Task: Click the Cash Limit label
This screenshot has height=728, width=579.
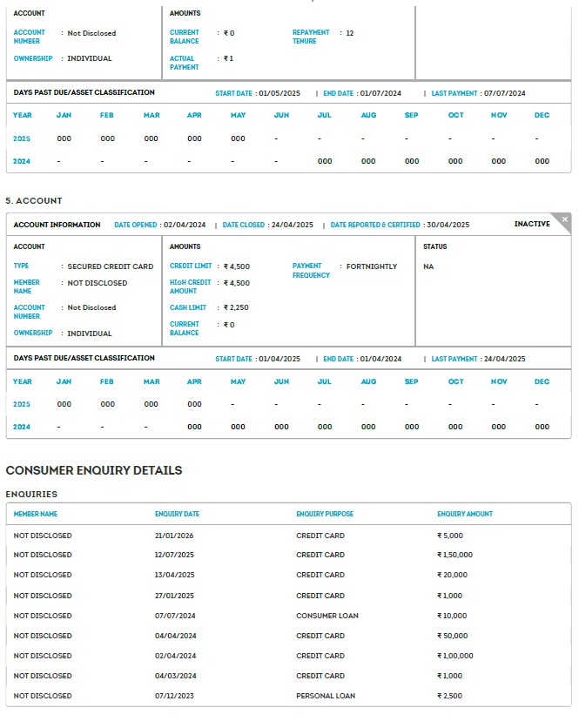Action: tap(188, 307)
